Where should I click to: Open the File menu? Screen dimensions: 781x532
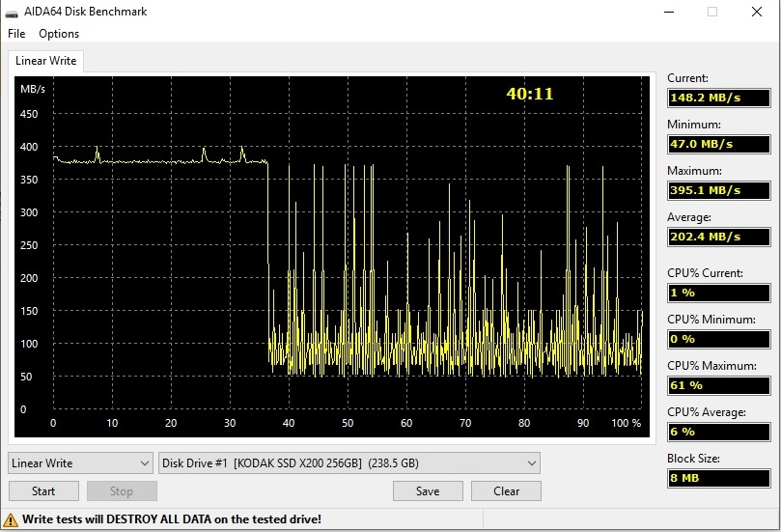click(x=16, y=34)
